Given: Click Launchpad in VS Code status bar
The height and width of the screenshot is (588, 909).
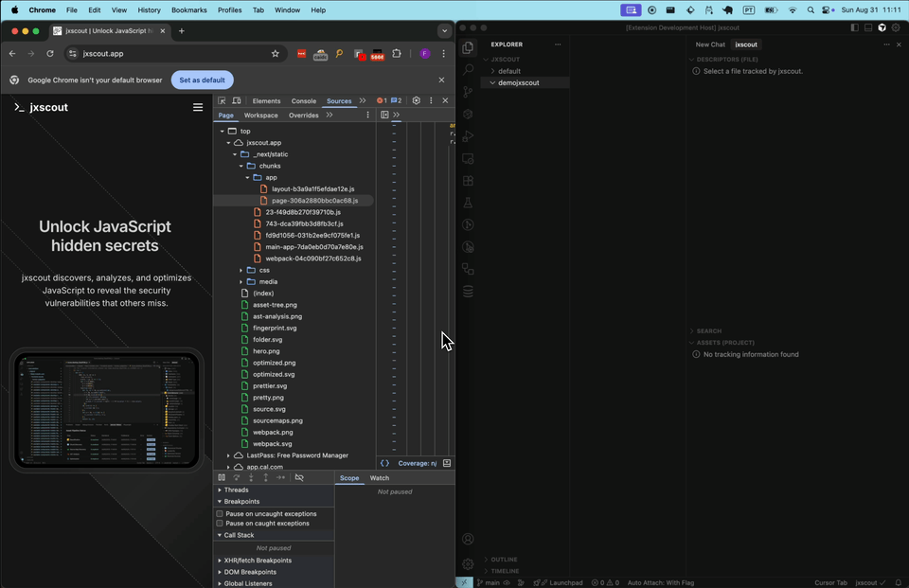Looking at the screenshot, I should [x=558, y=582].
